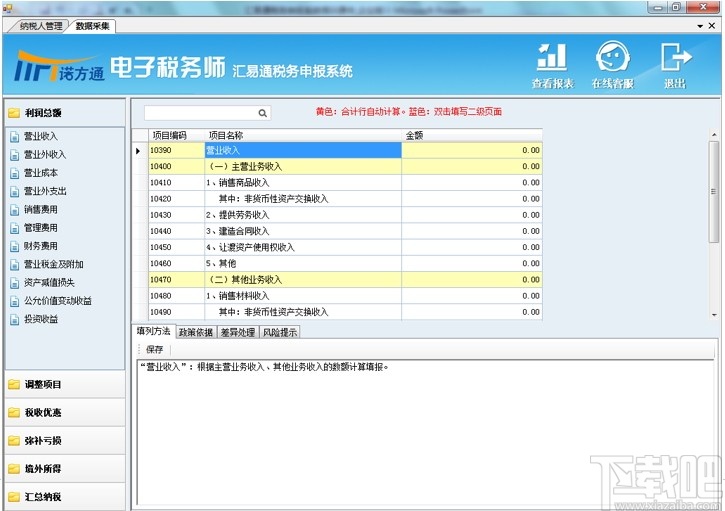Click the 保存 button
Image resolution: width=725 pixels, height=511 pixels.
(x=154, y=350)
